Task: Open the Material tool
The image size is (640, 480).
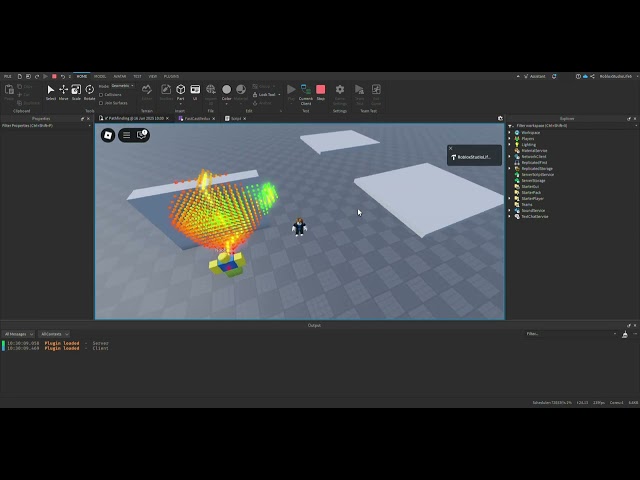Action: (241, 92)
